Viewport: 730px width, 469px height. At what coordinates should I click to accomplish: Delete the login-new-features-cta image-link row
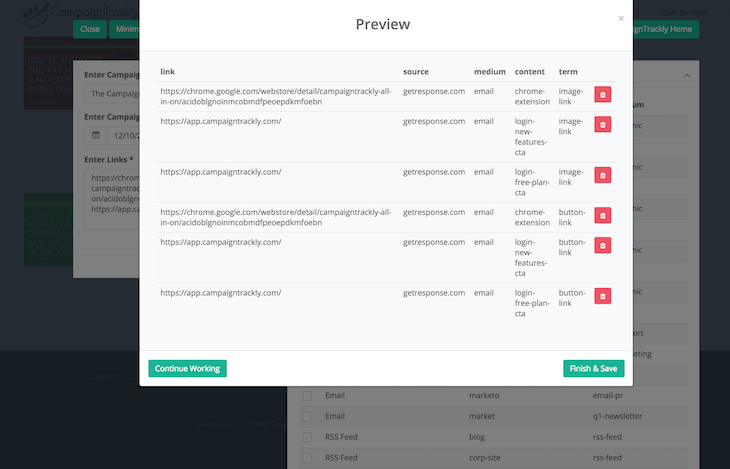(x=602, y=124)
